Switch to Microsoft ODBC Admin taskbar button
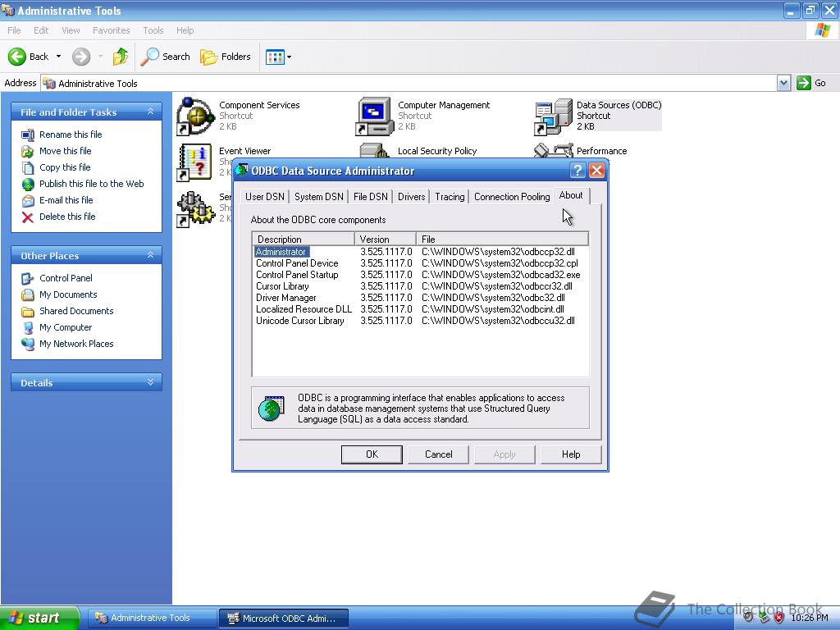Image resolution: width=840 pixels, height=630 pixels. click(285, 619)
